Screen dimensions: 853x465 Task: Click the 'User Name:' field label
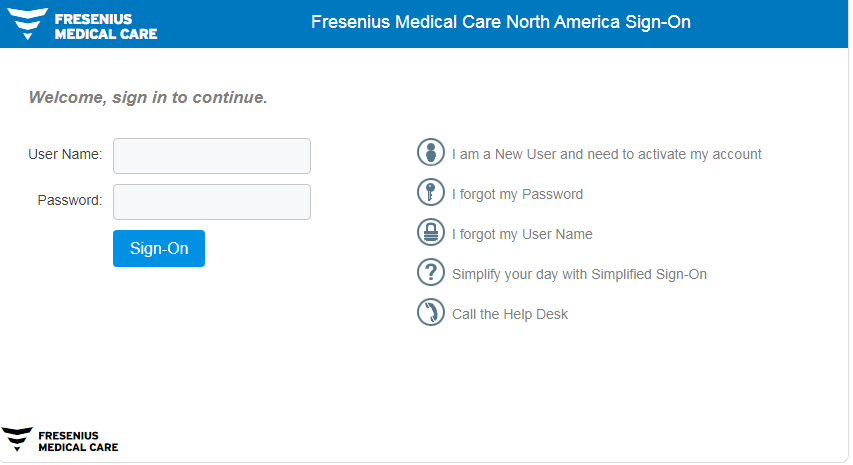pyautogui.click(x=65, y=154)
